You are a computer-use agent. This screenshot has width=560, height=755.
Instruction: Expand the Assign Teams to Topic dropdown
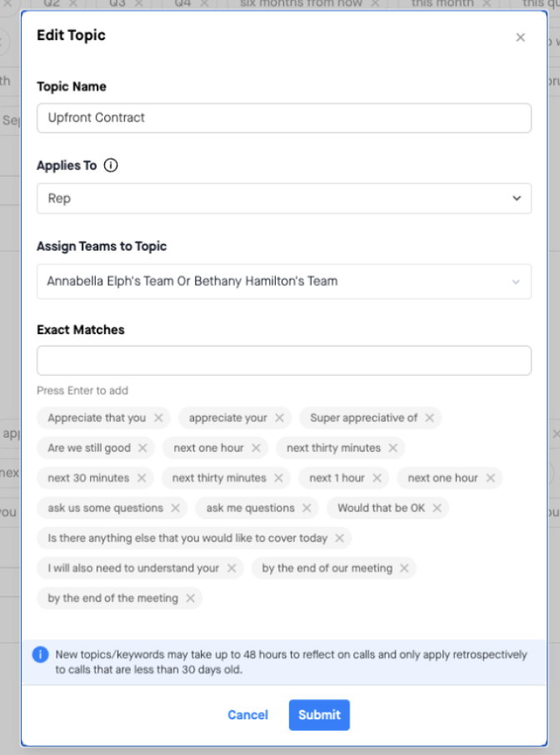(283, 282)
